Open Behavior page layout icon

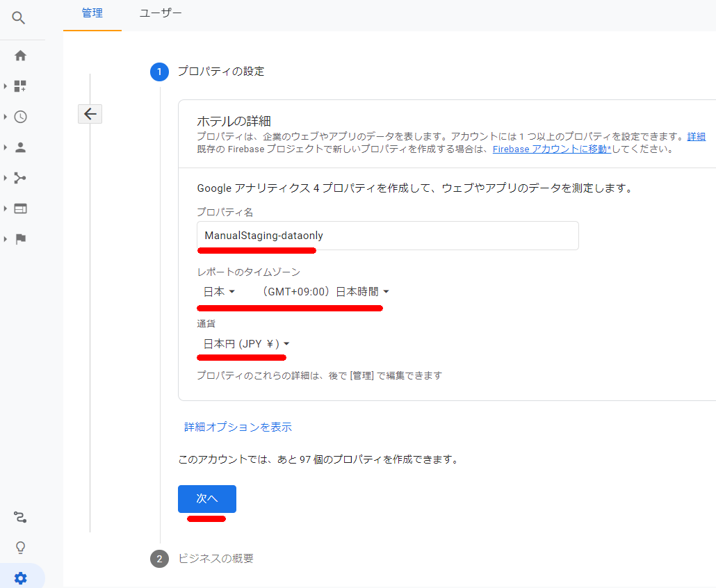[20, 209]
